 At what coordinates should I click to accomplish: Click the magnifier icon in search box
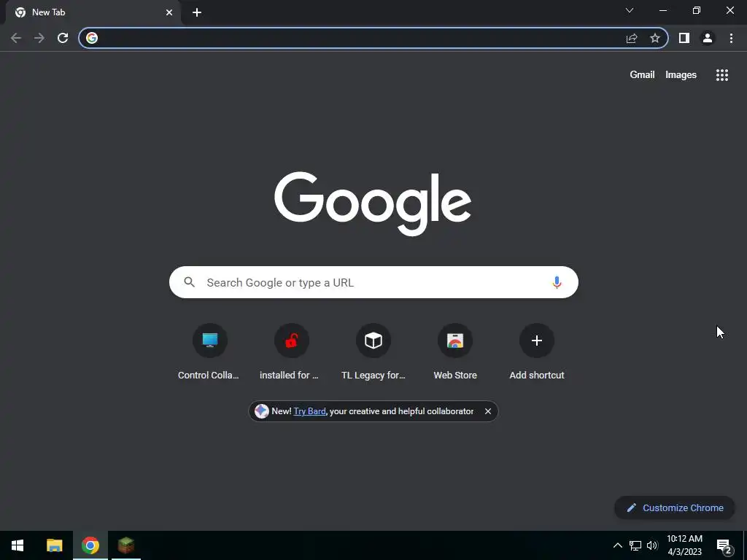click(x=190, y=282)
